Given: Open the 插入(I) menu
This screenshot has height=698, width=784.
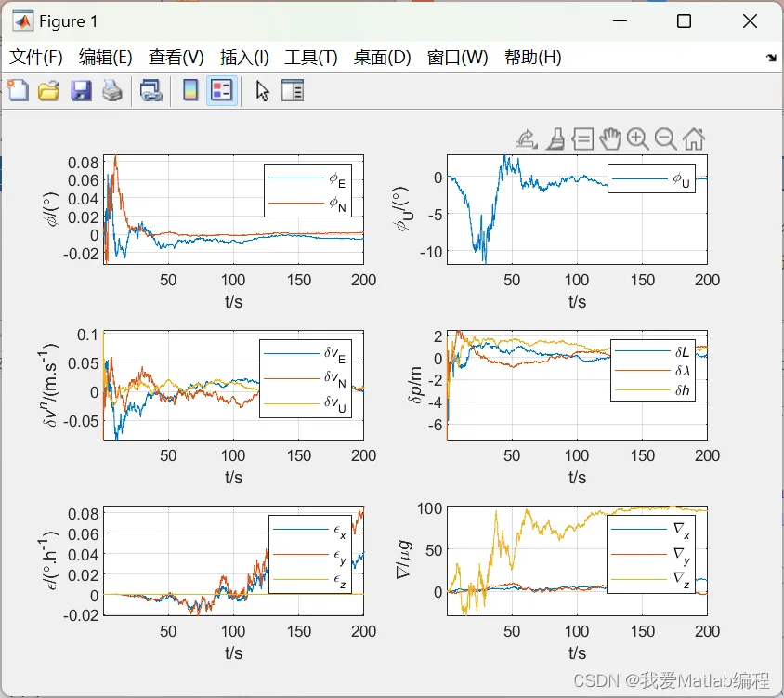Looking at the screenshot, I should click(x=244, y=57).
